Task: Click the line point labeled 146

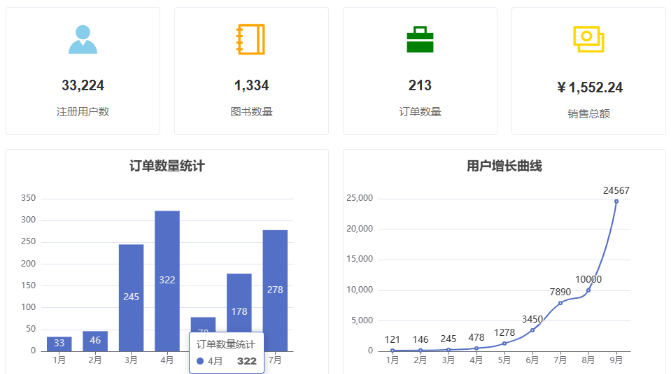Action: click(420, 350)
